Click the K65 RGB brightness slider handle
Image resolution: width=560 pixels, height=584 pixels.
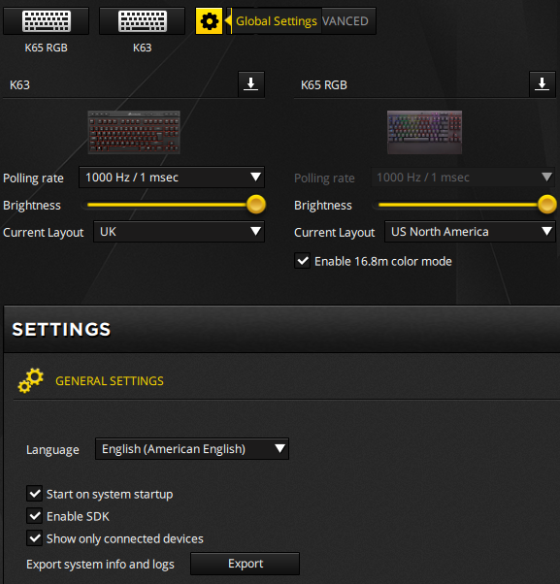point(547,204)
